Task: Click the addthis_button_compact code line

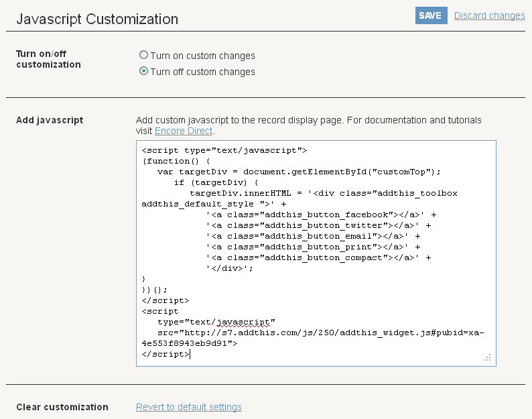Action: click(x=318, y=257)
